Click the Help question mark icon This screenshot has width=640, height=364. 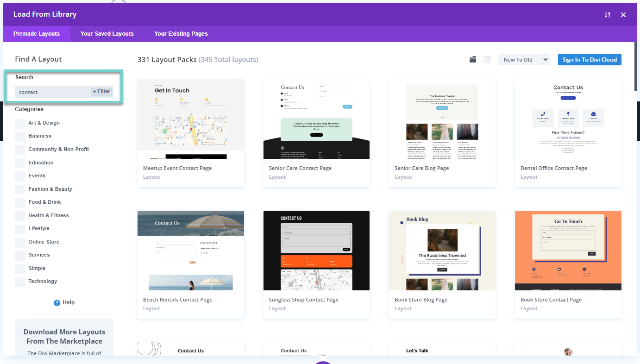coord(57,303)
